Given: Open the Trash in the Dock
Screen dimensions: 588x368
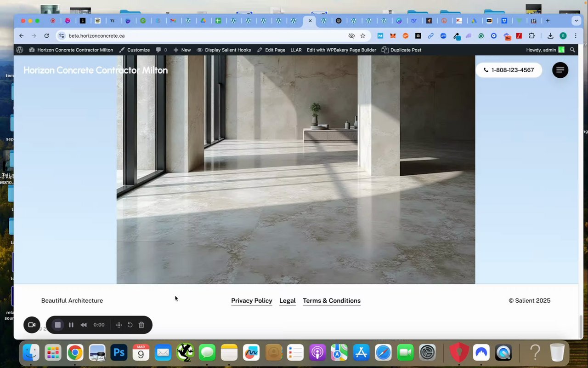Looking at the screenshot, I should (x=557, y=353).
